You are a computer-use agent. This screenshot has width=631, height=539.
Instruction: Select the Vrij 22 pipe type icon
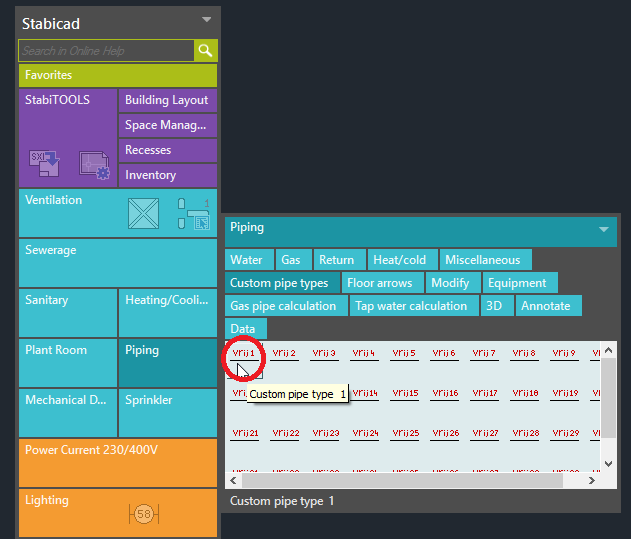(x=285, y=434)
